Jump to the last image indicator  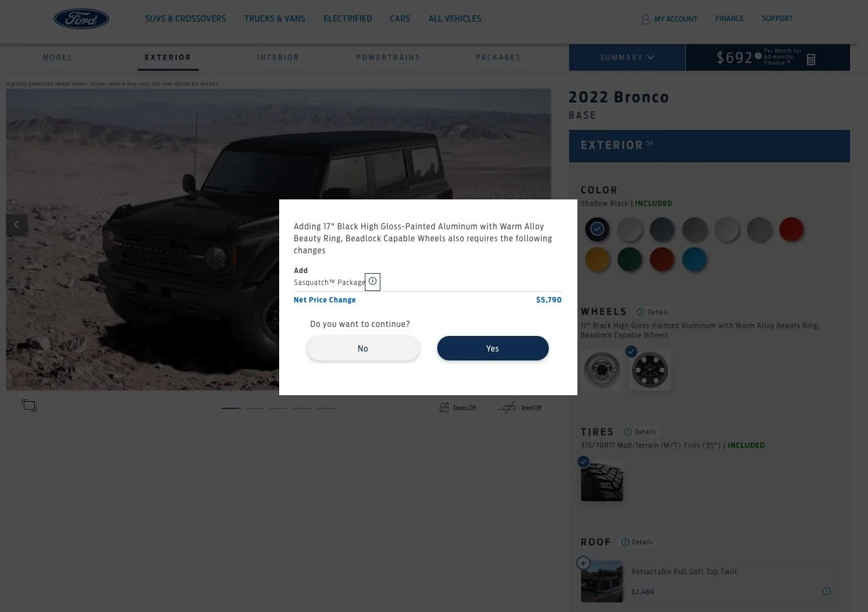pos(326,408)
